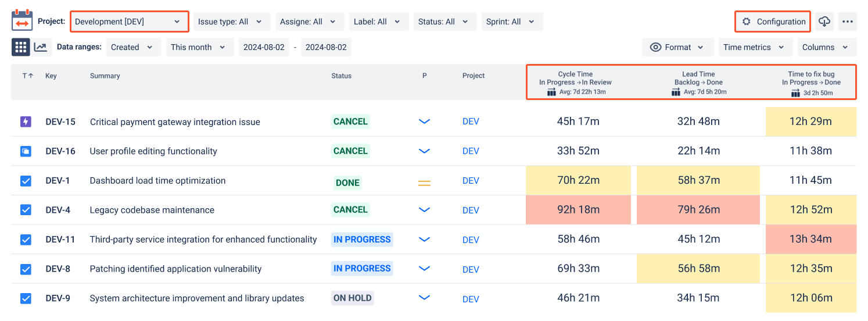Open the Project Development [DEV] dropdown
This screenshot has width=868, height=321.
click(x=129, y=22)
